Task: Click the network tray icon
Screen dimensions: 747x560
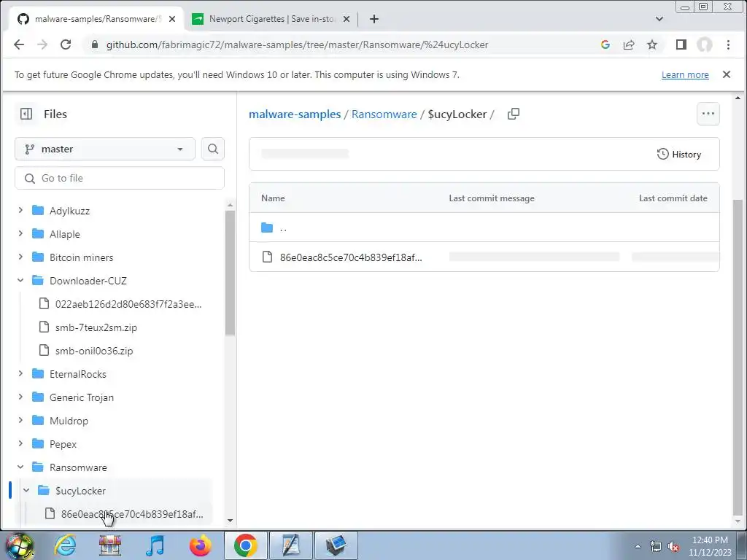Action: click(x=656, y=547)
